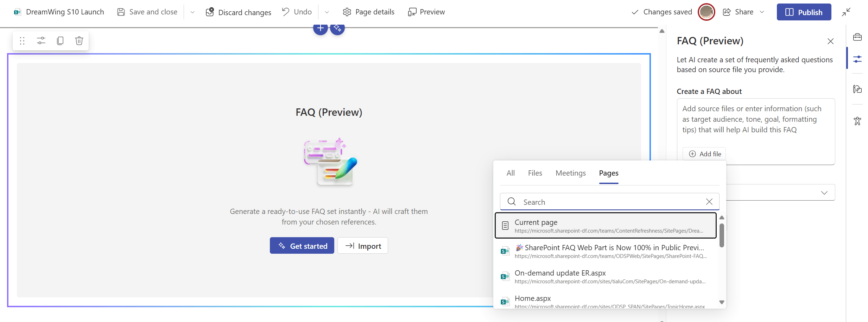Switch to the Meetings tab
This screenshot has height=322, width=868.
tap(570, 173)
